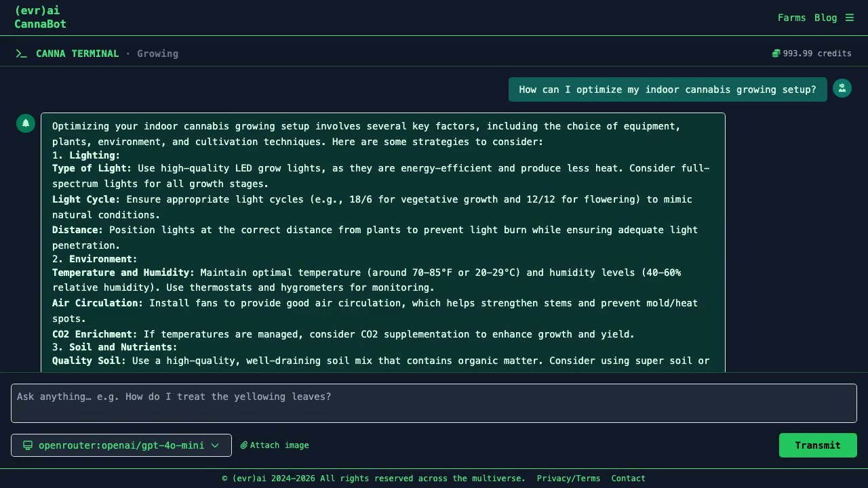Image resolution: width=868 pixels, height=488 pixels.
Task: Open the Farms menu item
Action: tap(791, 18)
